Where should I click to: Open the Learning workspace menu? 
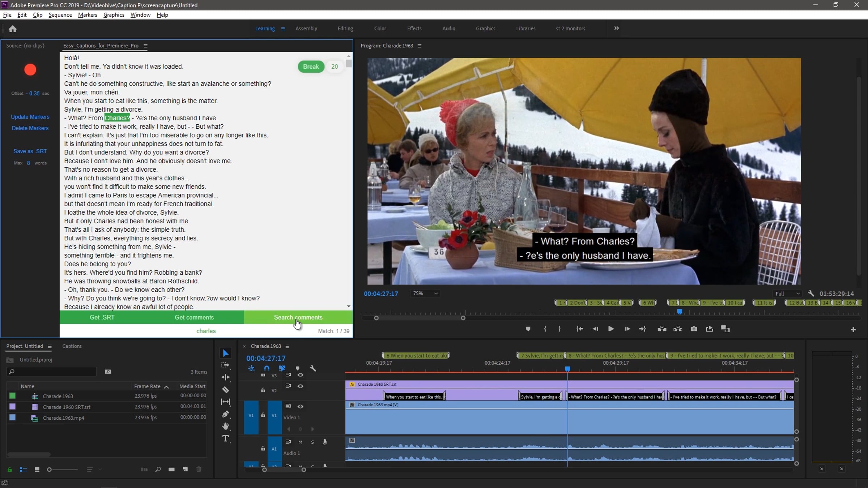283,29
